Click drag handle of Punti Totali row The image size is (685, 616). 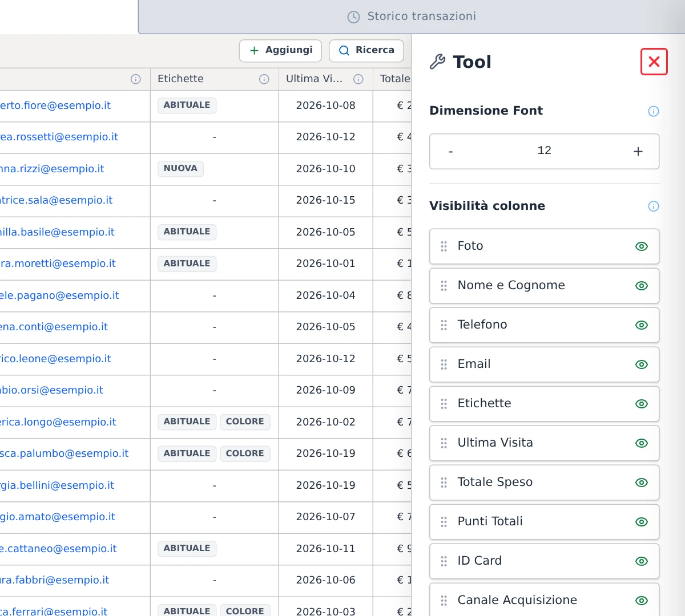pos(444,522)
